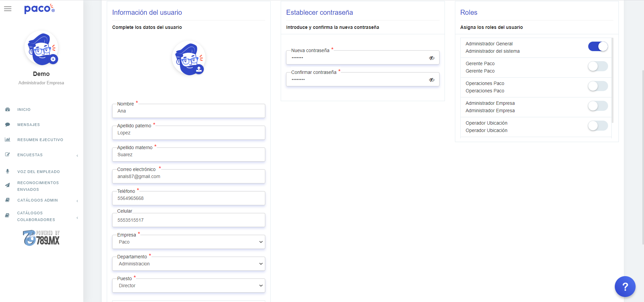This screenshot has height=302, width=644.
Task: Open the Empresa dropdown
Action: coord(189,242)
